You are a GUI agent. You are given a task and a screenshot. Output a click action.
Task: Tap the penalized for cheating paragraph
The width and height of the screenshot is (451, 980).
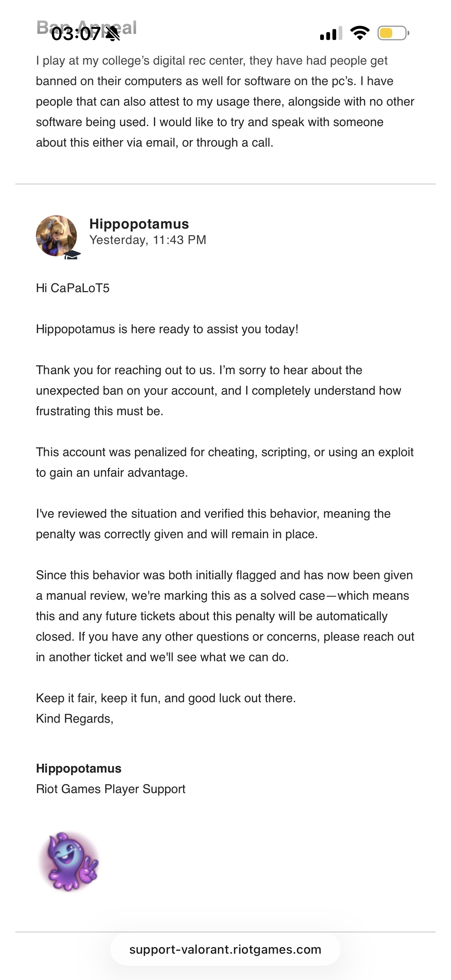(x=225, y=462)
